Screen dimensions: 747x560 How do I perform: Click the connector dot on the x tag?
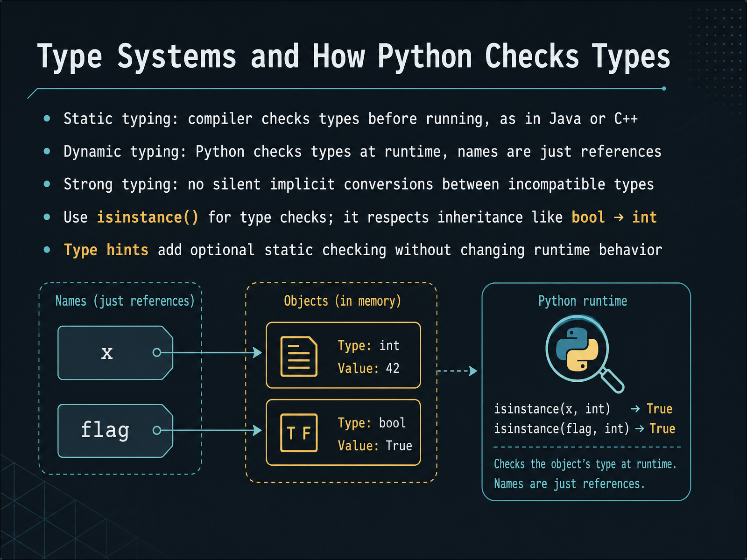[157, 352]
